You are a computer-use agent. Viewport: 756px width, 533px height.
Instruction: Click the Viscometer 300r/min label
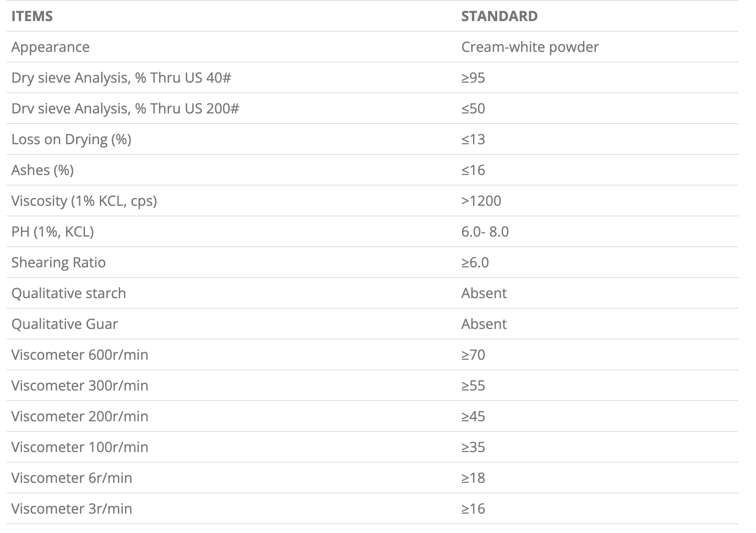pos(80,386)
